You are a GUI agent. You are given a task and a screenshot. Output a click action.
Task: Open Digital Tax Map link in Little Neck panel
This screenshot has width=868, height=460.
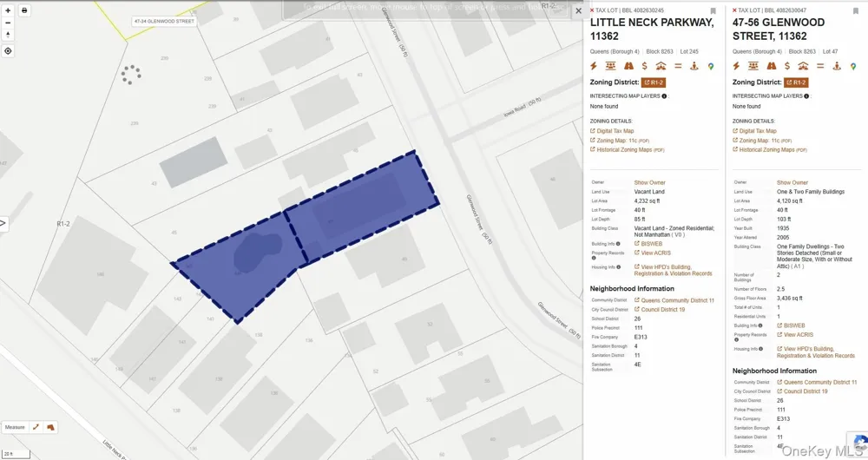[x=612, y=131]
